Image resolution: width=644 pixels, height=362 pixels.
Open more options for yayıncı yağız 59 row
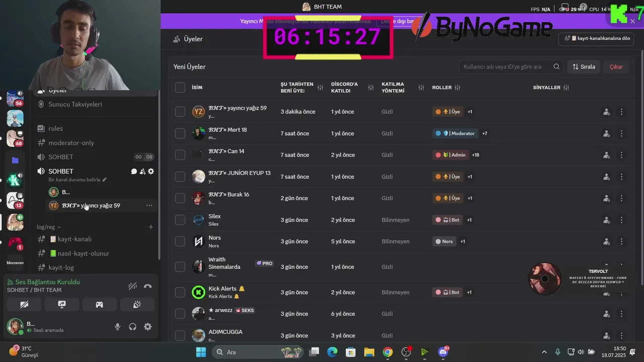click(621, 112)
